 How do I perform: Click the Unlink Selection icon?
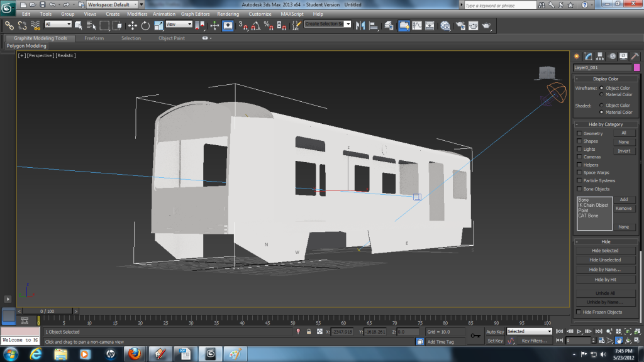pos(22,26)
